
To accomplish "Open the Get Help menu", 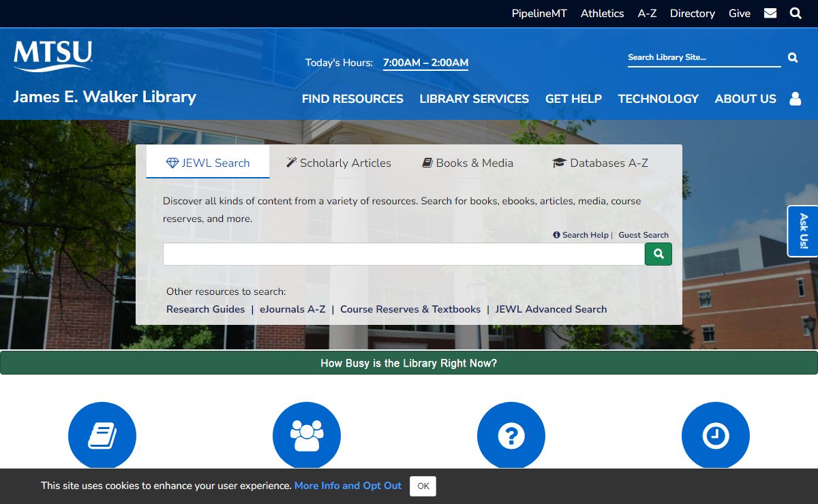I will [573, 99].
